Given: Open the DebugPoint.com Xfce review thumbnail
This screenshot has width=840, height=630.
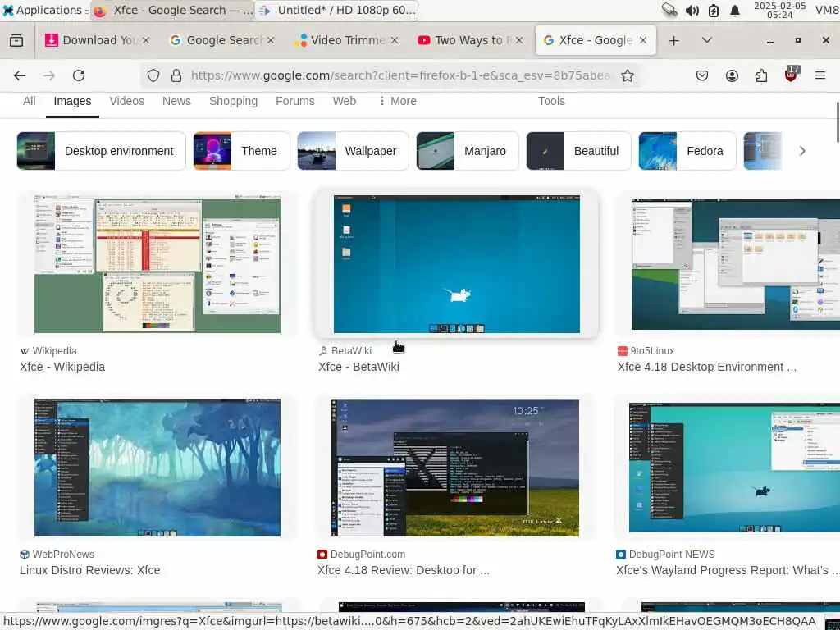Looking at the screenshot, I should coord(454,468).
